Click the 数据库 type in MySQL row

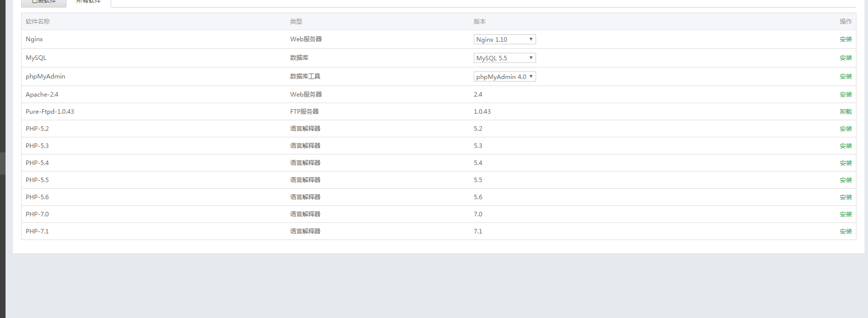pyautogui.click(x=299, y=58)
